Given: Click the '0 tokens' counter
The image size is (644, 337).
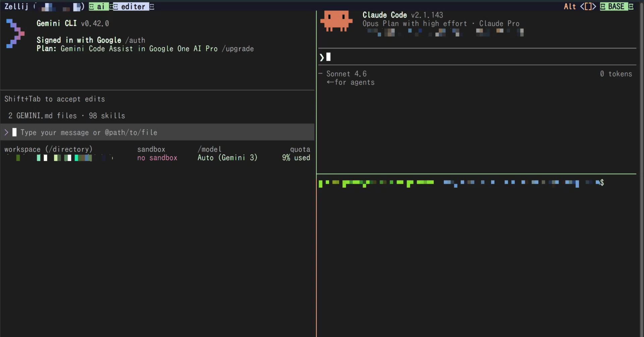Looking at the screenshot, I should coord(616,74).
